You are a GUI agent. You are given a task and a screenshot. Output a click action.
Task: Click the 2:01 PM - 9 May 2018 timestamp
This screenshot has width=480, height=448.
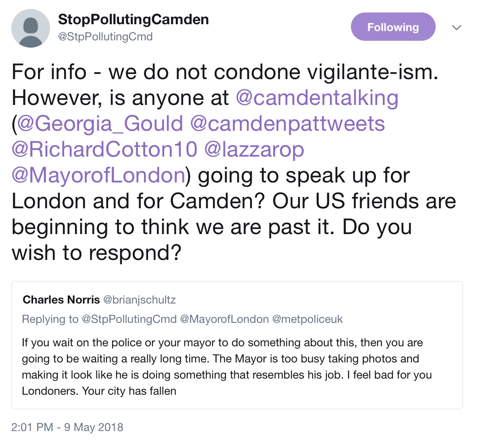[67, 427]
